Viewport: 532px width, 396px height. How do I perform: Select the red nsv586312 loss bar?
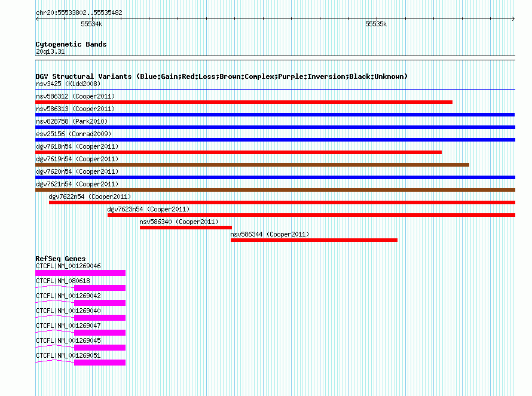point(244,102)
